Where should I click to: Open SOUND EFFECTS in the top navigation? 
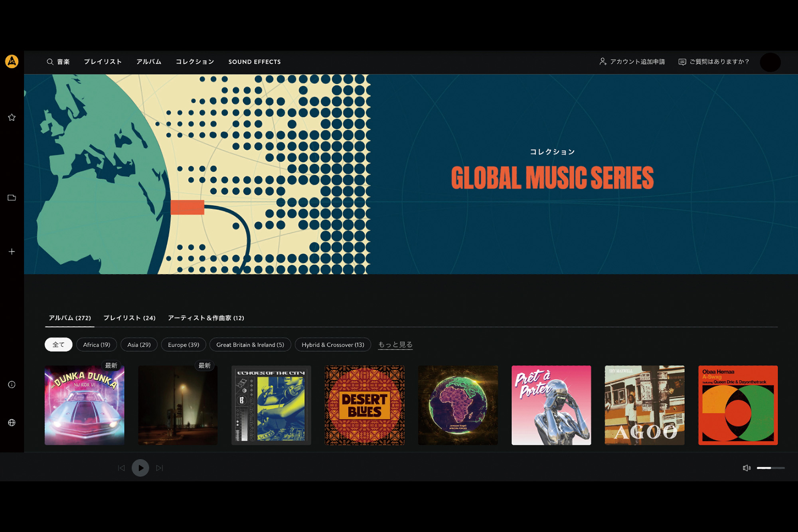tap(255, 62)
